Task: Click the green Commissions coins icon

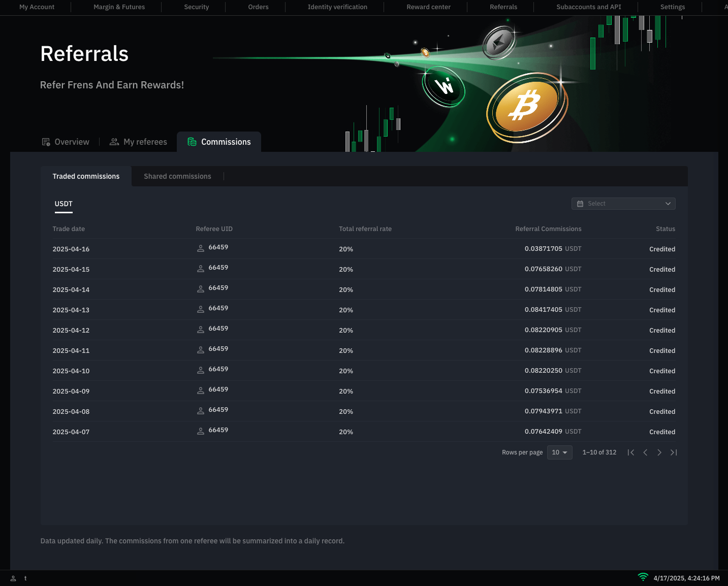Action: tap(192, 142)
